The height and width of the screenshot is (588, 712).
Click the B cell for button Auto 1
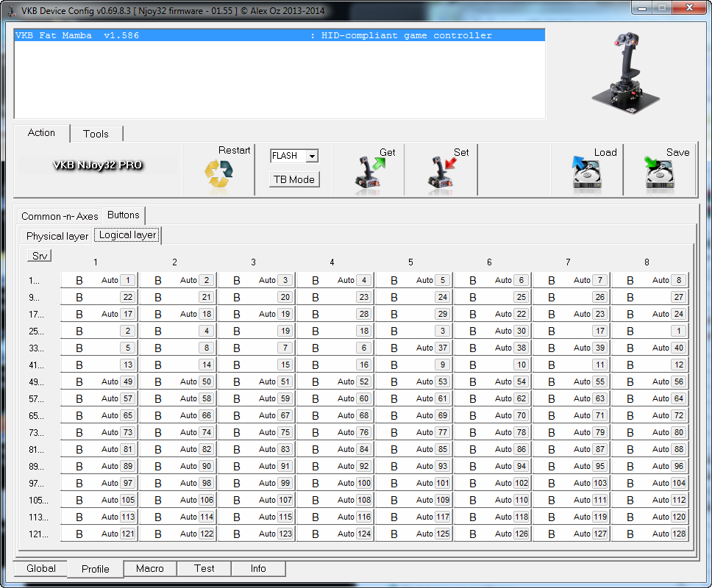point(79,280)
